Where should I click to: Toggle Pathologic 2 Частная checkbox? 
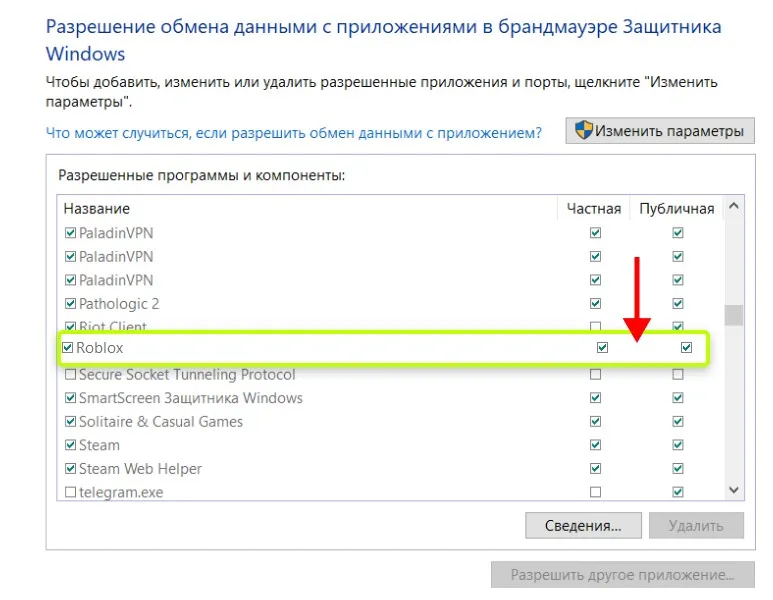(x=596, y=303)
